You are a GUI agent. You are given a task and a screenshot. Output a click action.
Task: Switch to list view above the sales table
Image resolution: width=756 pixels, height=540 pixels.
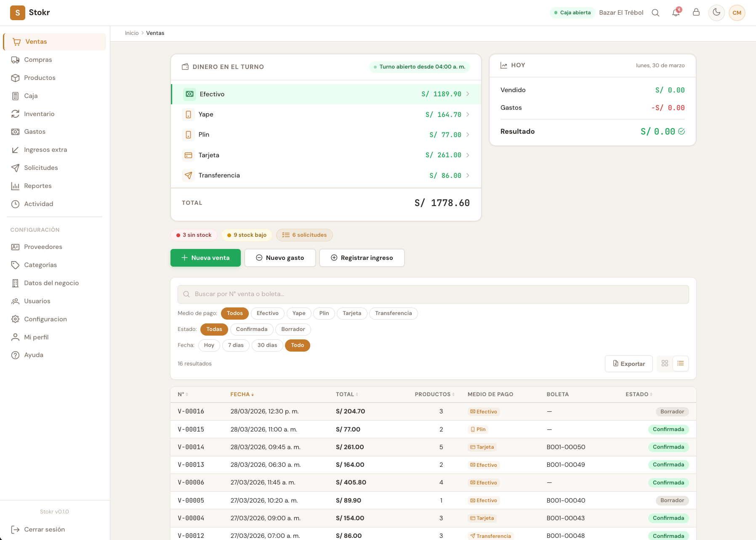pos(681,363)
